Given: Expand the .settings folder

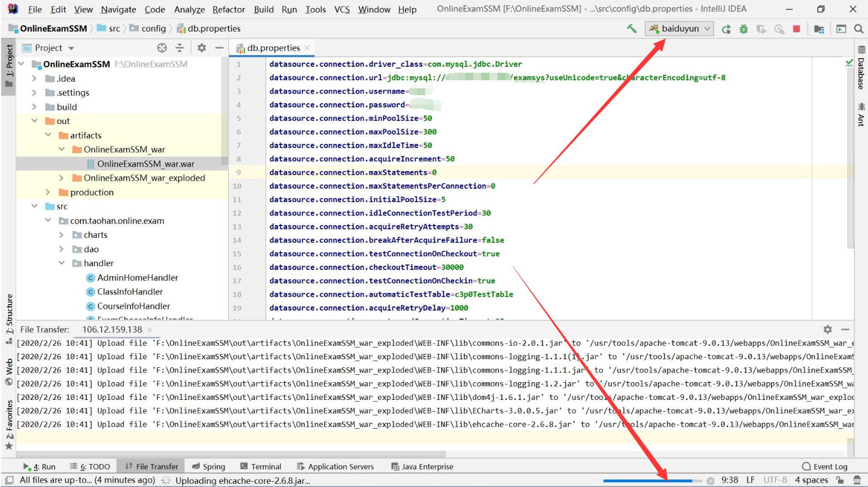Looking at the screenshot, I should 34,92.
